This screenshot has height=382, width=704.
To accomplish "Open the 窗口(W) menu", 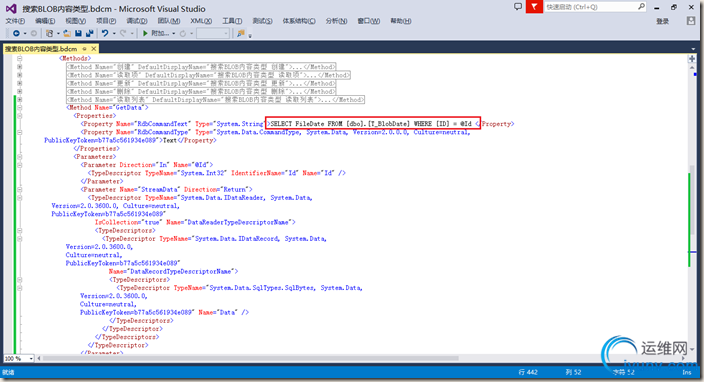I will (368, 21).
